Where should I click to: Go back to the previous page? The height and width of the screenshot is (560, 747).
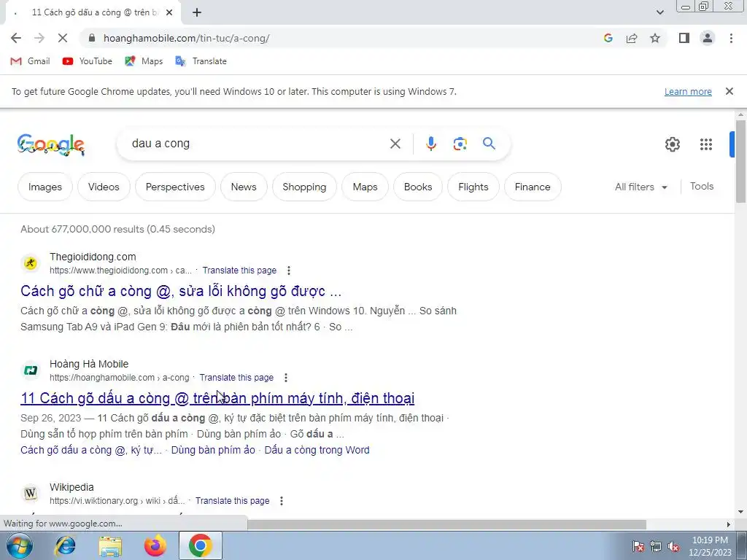point(16,38)
